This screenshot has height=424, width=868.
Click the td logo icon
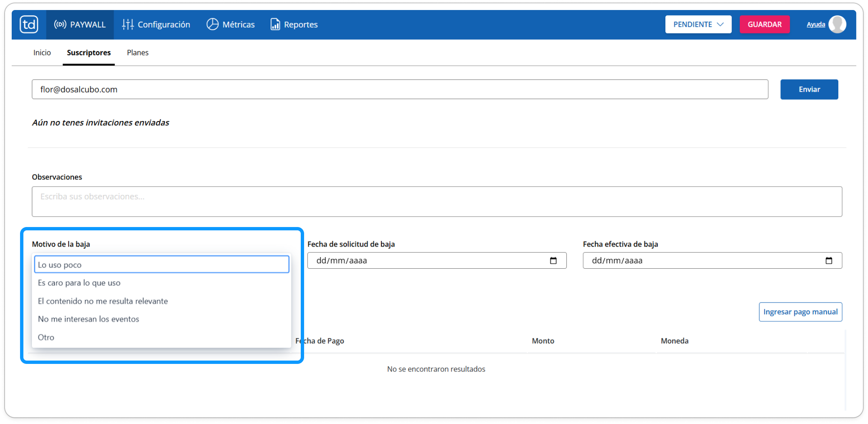click(29, 25)
